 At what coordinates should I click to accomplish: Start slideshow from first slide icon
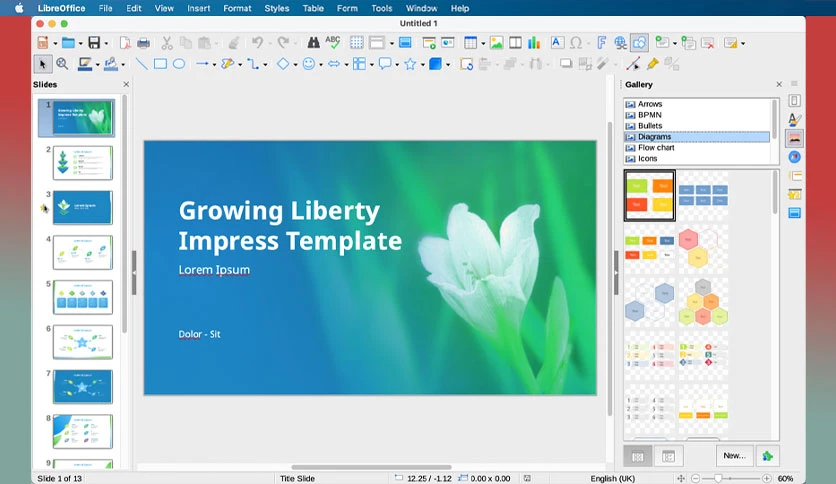(x=429, y=43)
